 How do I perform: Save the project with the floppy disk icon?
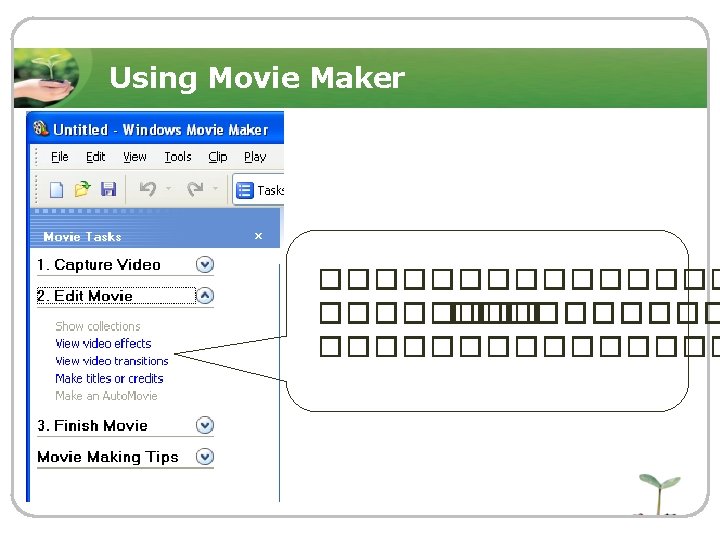(x=109, y=189)
